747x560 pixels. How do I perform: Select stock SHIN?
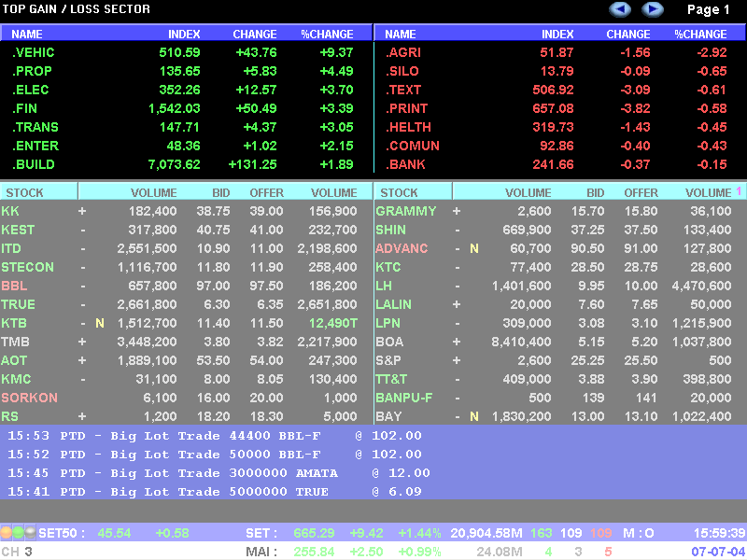(390, 230)
